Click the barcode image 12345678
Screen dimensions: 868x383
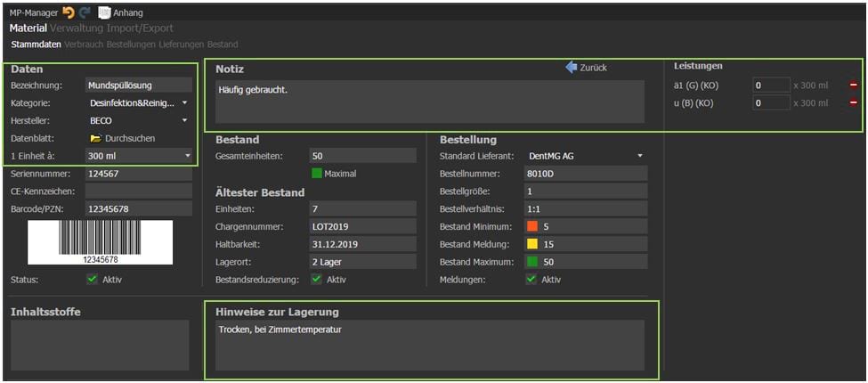point(101,242)
